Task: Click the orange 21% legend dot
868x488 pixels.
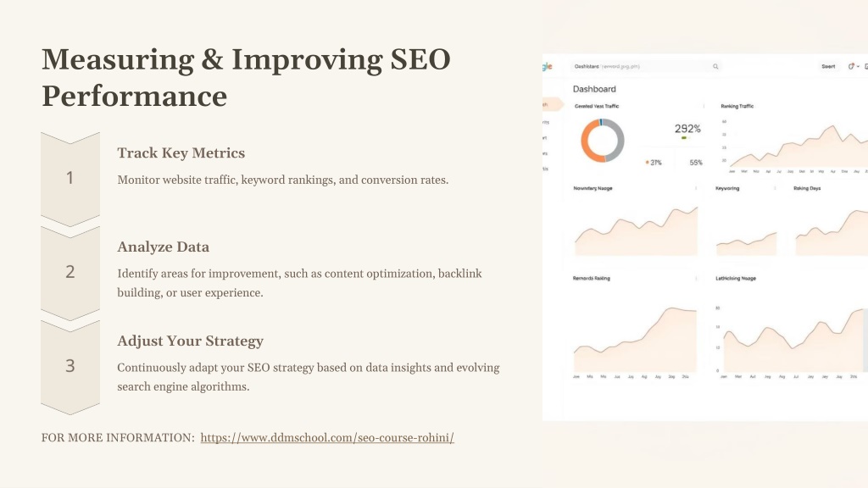Action: tap(647, 163)
